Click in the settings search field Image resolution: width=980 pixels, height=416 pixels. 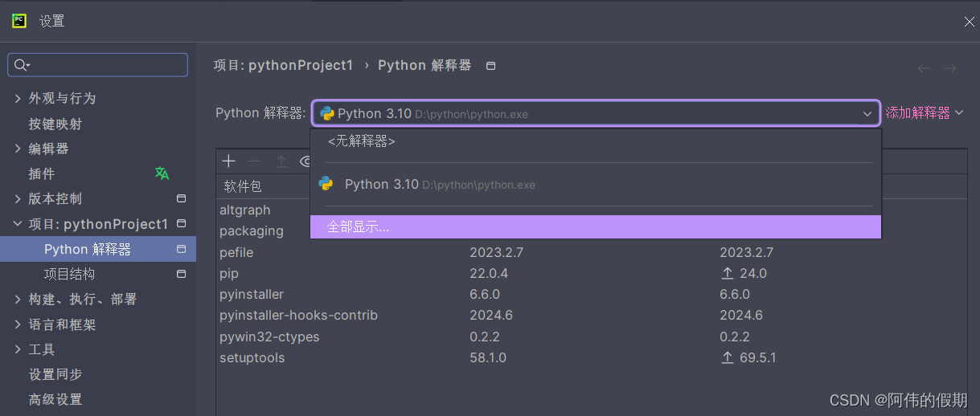98,65
